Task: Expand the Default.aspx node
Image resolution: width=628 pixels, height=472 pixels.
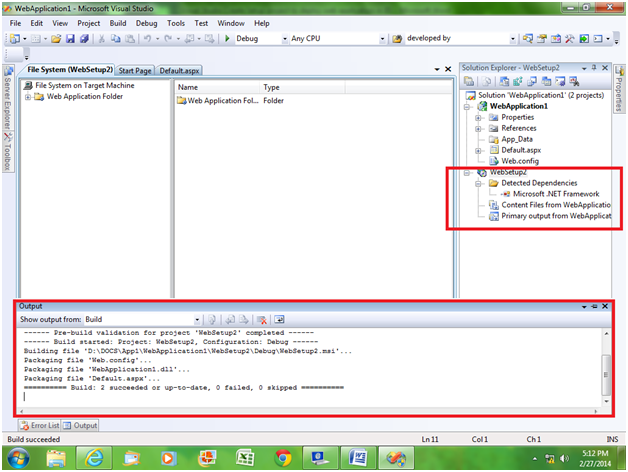Action: click(x=478, y=151)
